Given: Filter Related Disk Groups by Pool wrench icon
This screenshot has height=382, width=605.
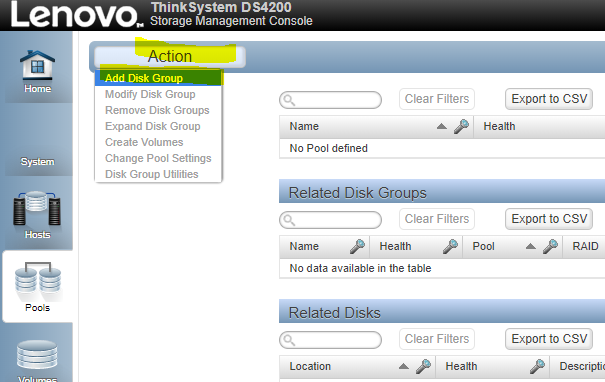Looking at the screenshot, I should pyautogui.click(x=551, y=246).
